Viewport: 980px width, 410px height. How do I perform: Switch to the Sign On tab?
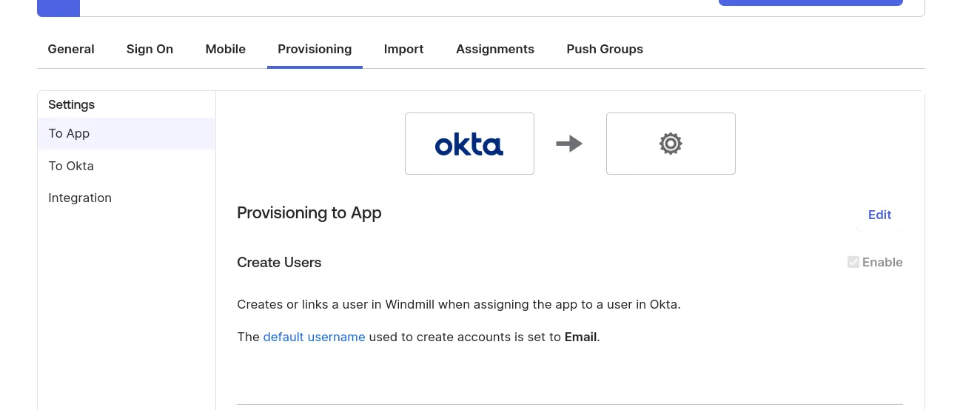[x=150, y=49]
